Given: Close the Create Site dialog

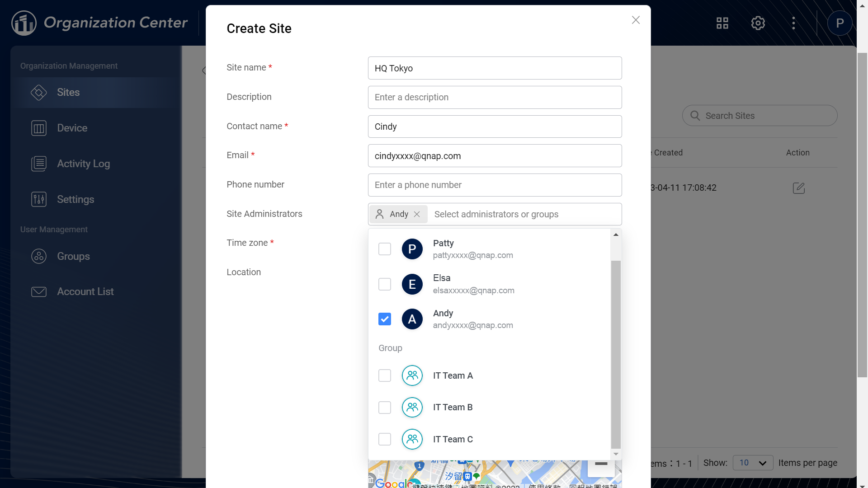Looking at the screenshot, I should [636, 20].
